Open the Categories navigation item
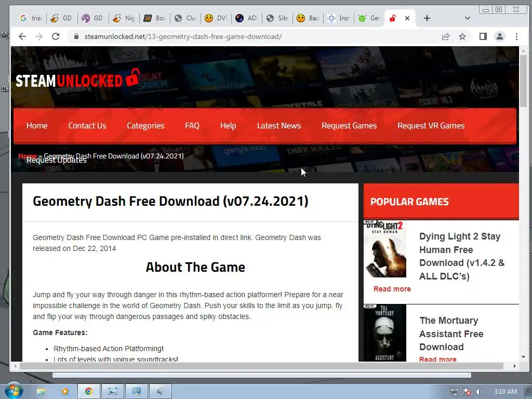Viewport: 532px width, 399px height. (145, 126)
